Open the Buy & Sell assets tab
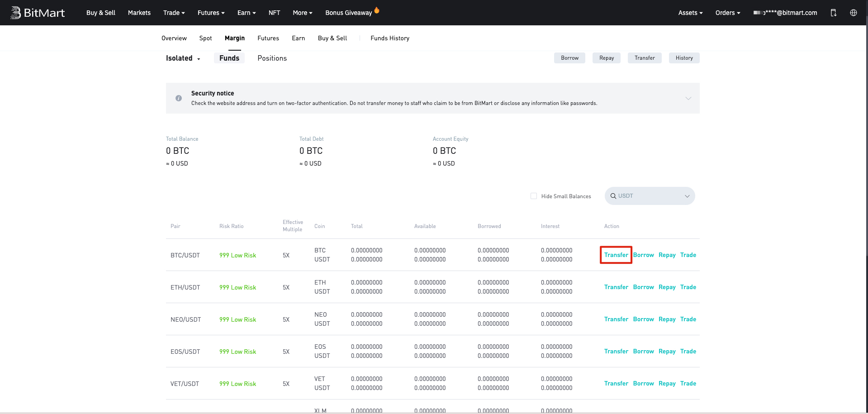This screenshot has height=414, width=868. pos(332,38)
